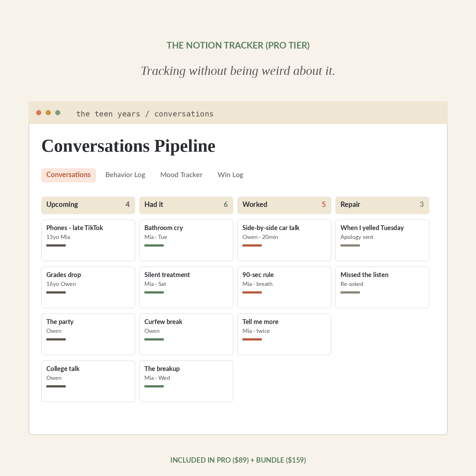Click the Upcoming column header

(88, 205)
